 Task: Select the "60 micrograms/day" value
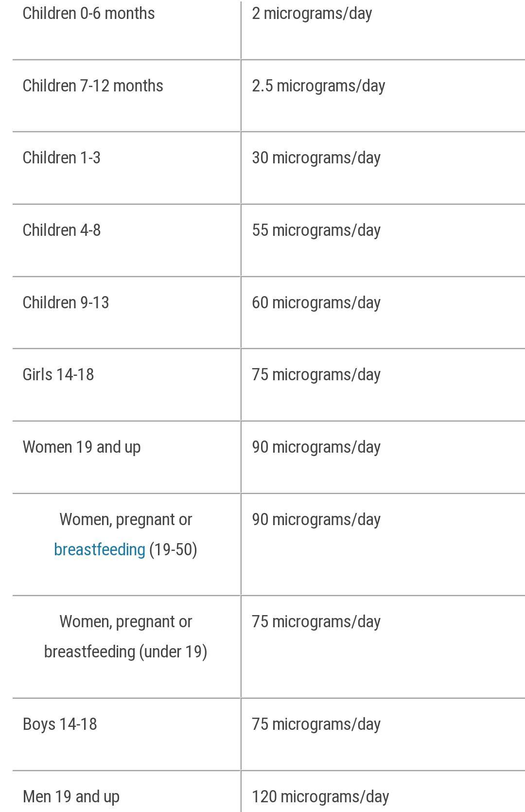[316, 302]
